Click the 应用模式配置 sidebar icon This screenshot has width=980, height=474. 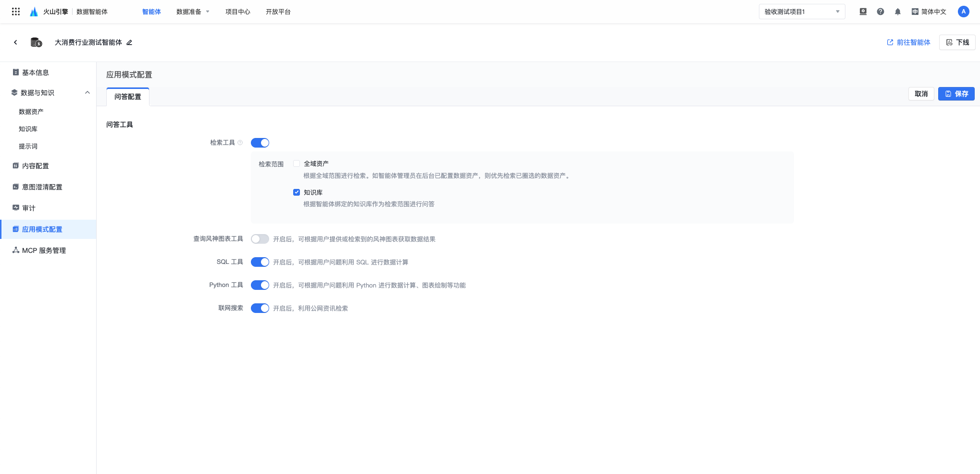tap(16, 229)
